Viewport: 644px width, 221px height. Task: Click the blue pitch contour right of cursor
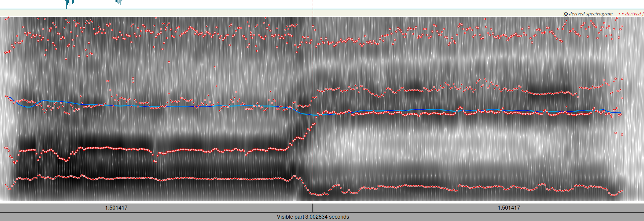[x=435, y=110]
